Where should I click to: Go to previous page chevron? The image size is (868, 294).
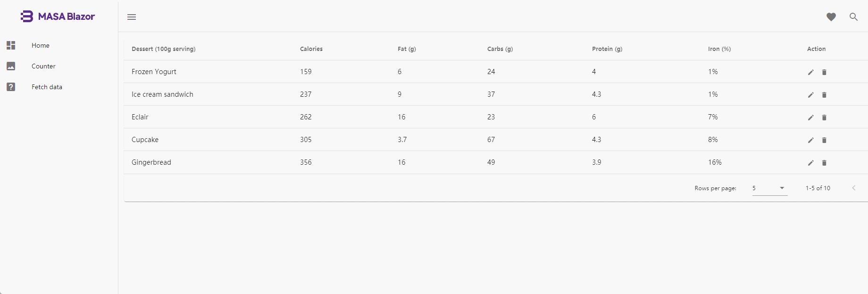[853, 188]
